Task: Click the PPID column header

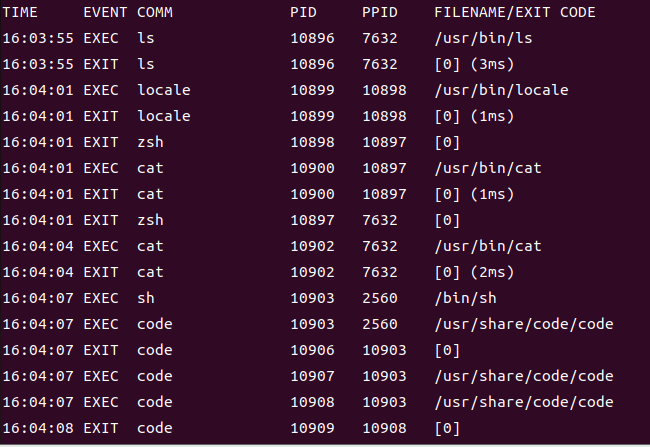Action: click(x=380, y=12)
